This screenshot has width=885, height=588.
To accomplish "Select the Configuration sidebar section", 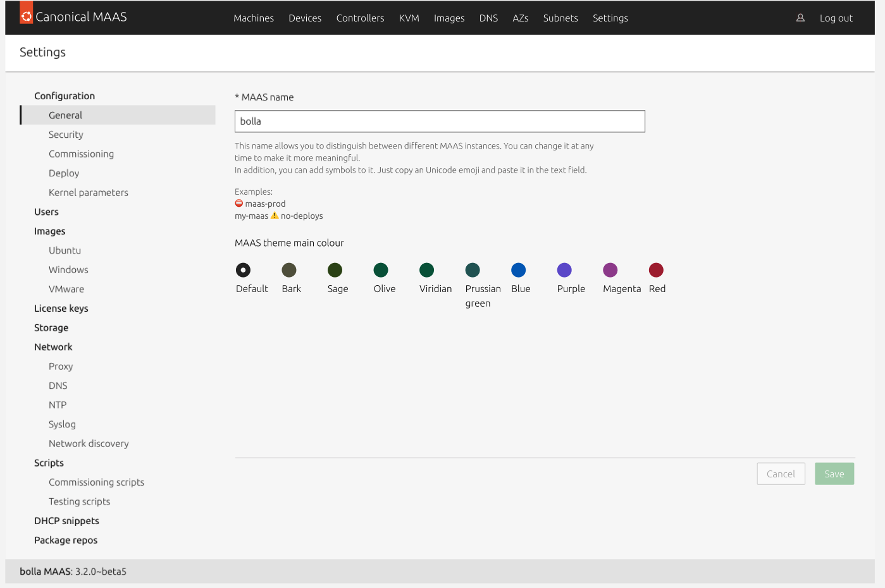I will point(65,96).
